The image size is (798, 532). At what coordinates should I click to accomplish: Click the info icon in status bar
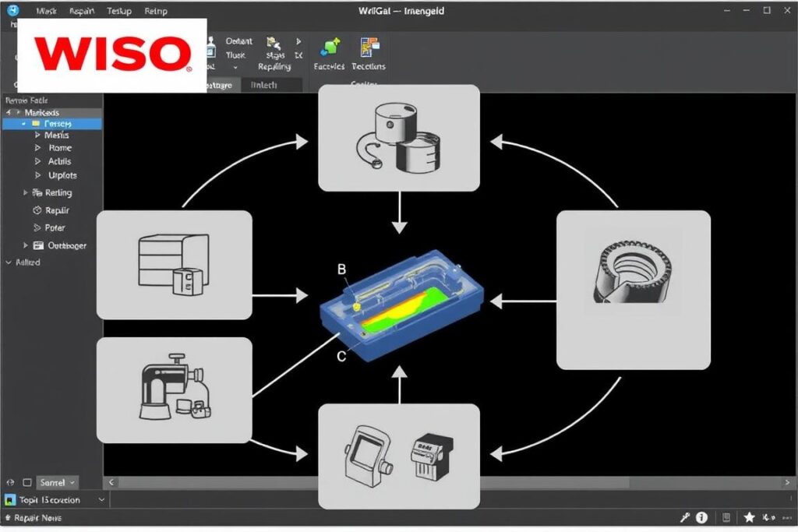point(701,517)
